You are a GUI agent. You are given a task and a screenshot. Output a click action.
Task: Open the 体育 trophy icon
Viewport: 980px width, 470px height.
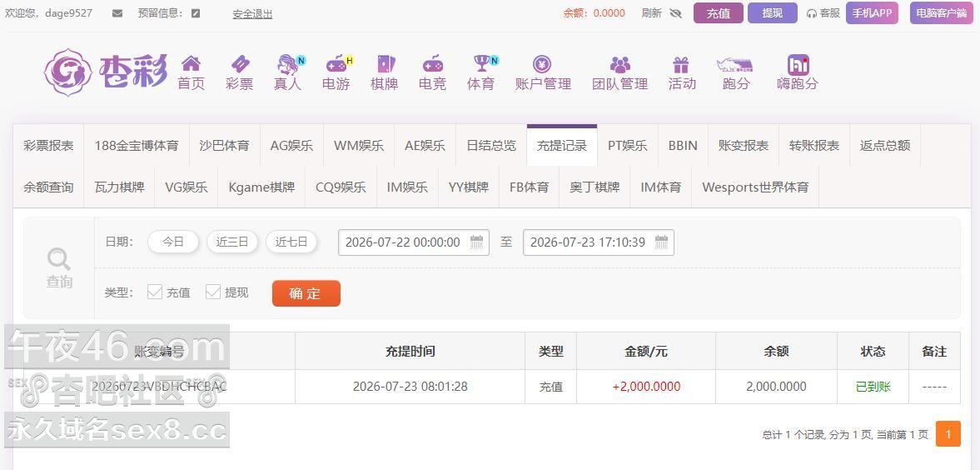click(x=481, y=63)
